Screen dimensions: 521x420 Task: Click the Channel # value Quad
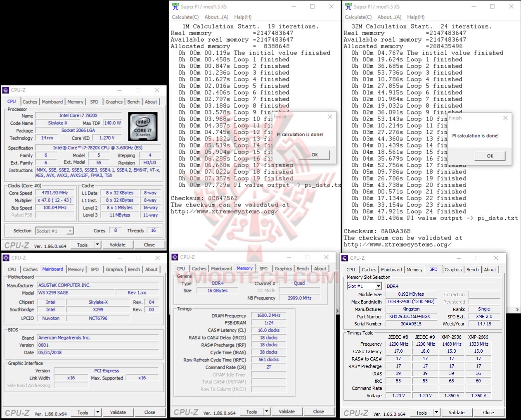pyautogui.click(x=299, y=283)
